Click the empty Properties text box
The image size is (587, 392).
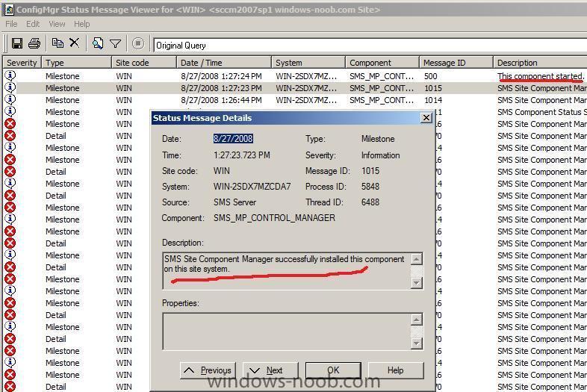[287, 332]
